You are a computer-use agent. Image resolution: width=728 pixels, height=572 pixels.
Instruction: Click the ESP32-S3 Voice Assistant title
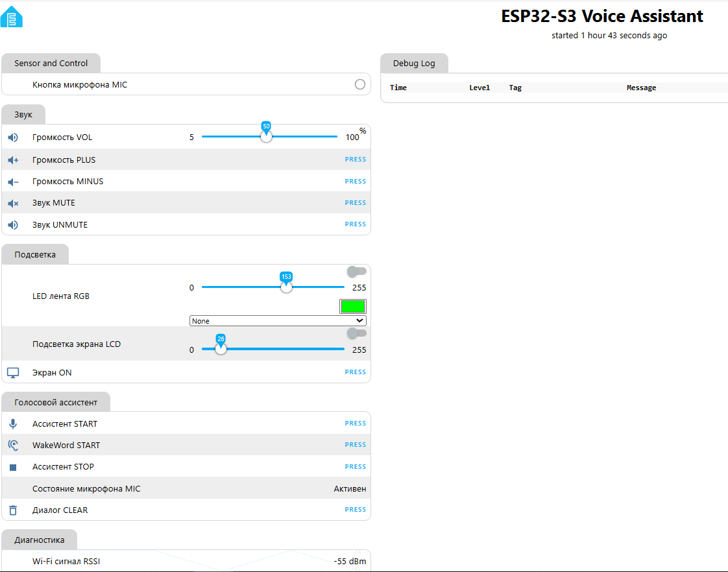click(x=602, y=16)
